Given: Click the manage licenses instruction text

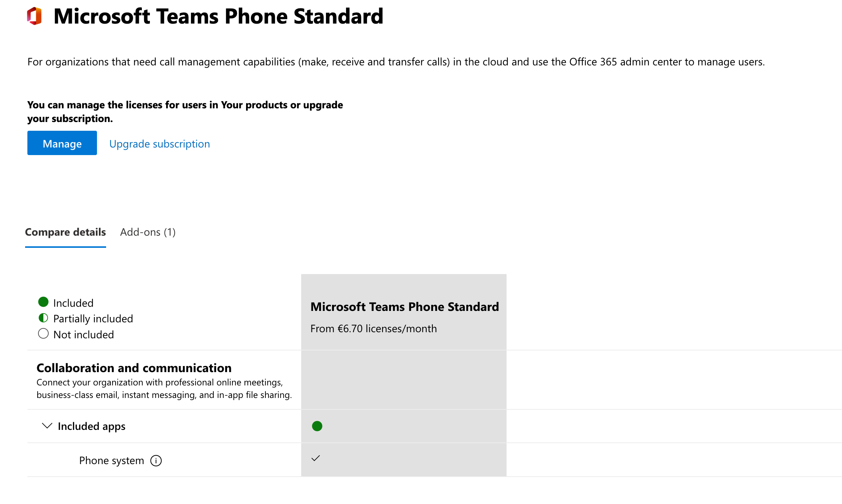Looking at the screenshot, I should click(x=185, y=112).
